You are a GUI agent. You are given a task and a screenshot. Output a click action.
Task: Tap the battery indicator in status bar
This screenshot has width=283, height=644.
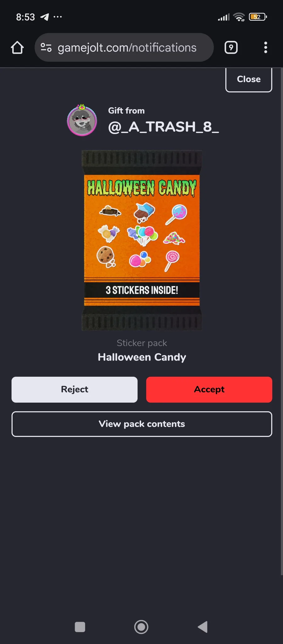(258, 17)
